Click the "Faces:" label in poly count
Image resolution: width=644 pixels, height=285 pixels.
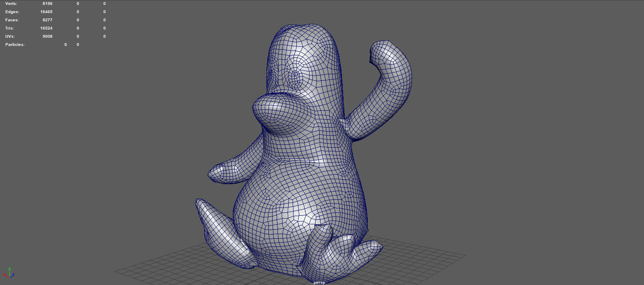[12, 20]
